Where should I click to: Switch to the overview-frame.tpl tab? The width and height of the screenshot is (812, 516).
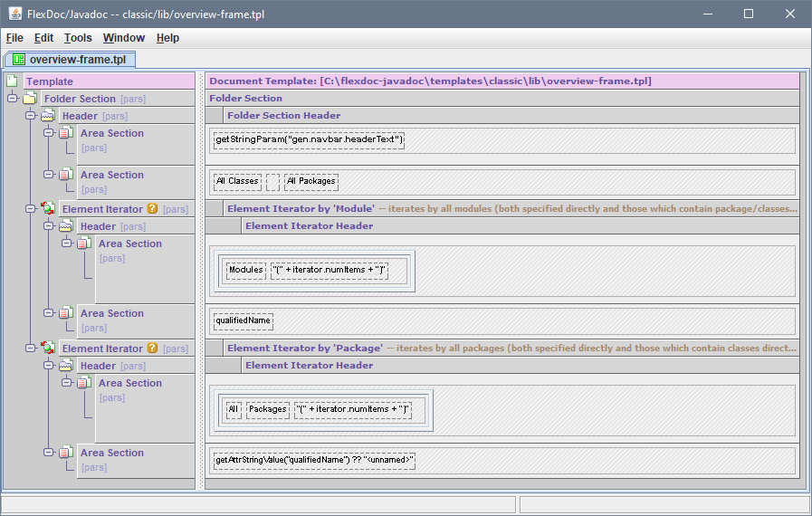coord(77,60)
